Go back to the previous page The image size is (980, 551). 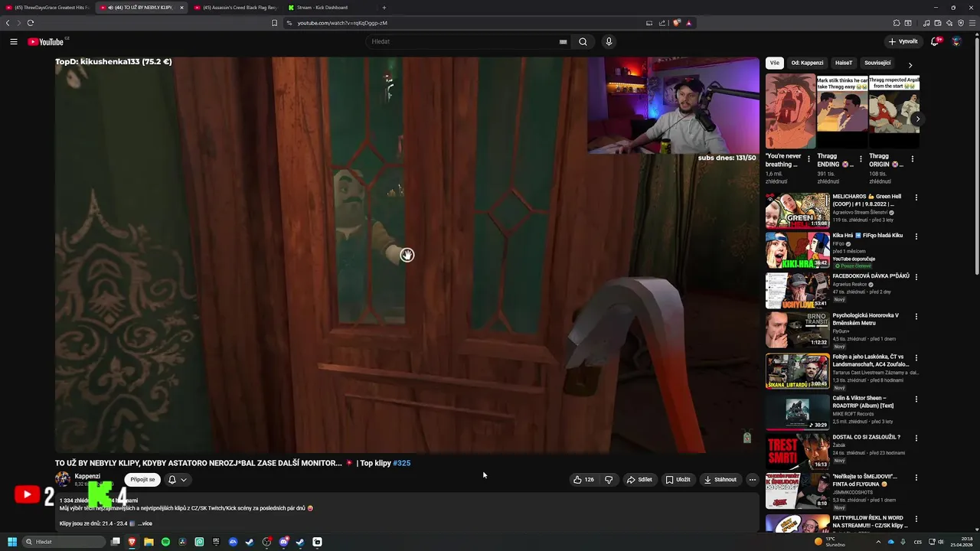point(8,23)
